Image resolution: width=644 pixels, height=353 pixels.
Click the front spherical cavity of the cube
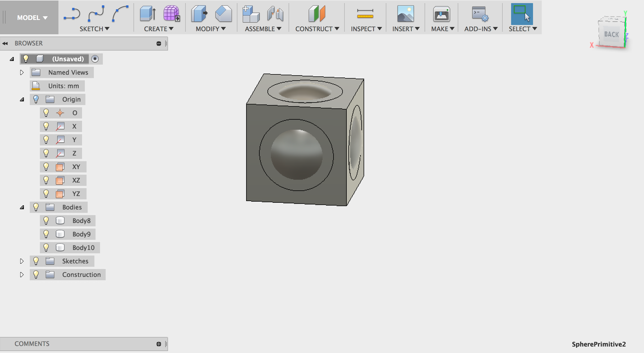tap(296, 155)
